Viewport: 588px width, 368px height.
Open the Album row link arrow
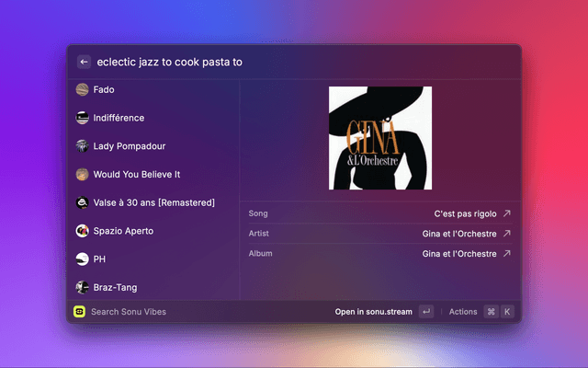(x=506, y=253)
